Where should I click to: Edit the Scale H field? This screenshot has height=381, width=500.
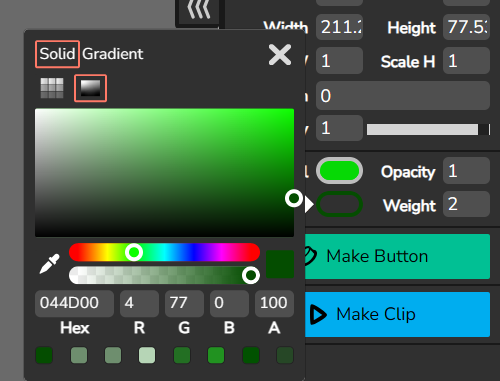(466, 61)
